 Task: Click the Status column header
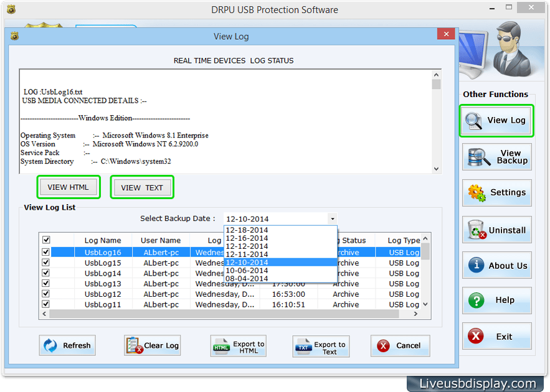click(354, 240)
